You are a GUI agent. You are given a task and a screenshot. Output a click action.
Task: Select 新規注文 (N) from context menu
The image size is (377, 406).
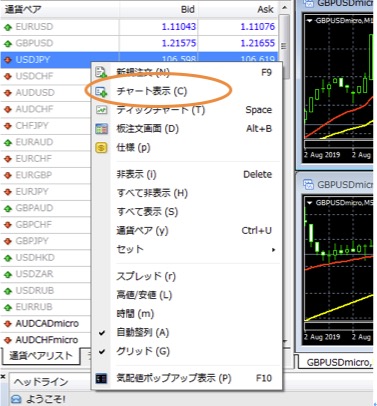187,72
